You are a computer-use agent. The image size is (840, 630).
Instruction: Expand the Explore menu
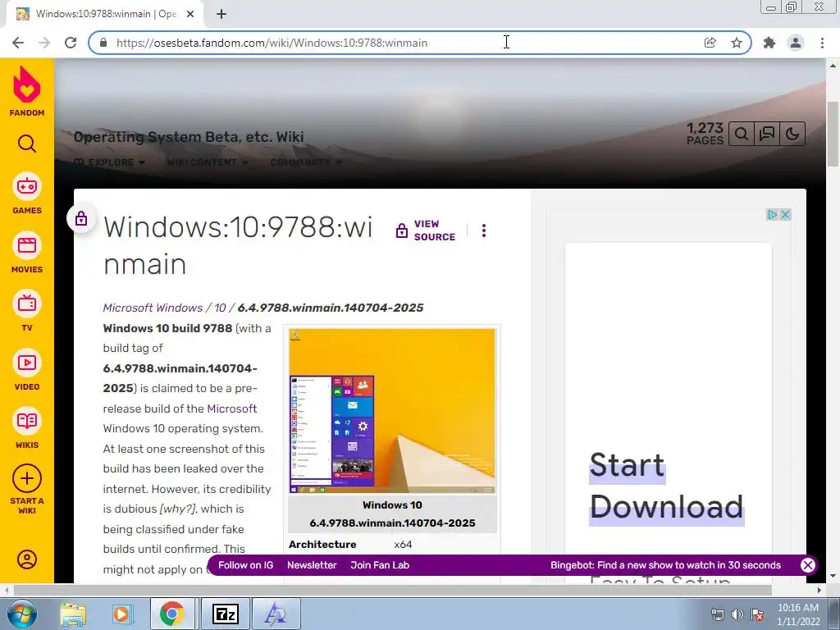(109, 162)
